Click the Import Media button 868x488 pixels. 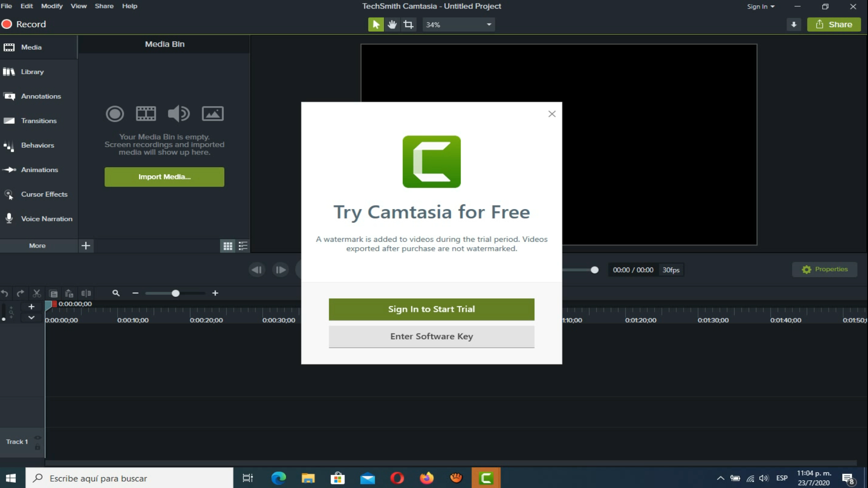[x=164, y=177]
